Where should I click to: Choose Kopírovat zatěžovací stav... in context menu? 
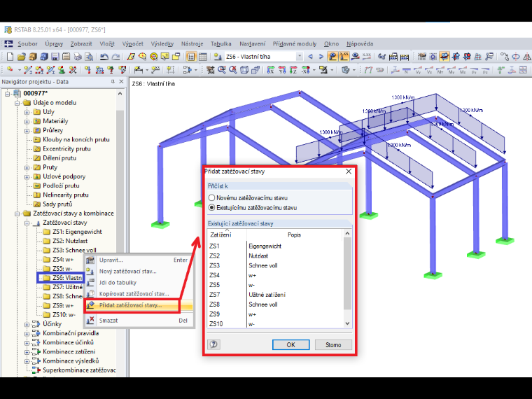[x=139, y=294]
